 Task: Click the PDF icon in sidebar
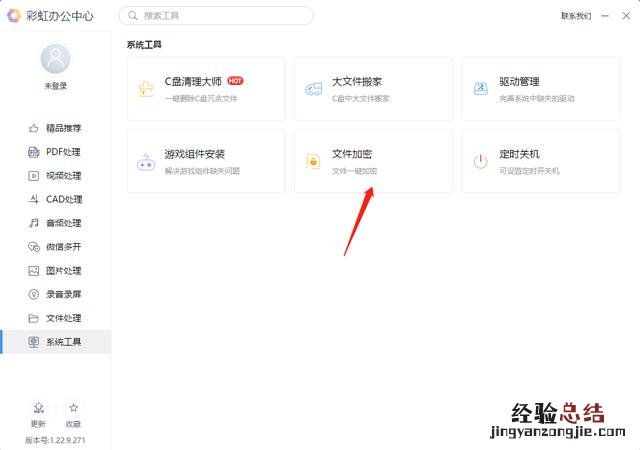[x=33, y=152]
